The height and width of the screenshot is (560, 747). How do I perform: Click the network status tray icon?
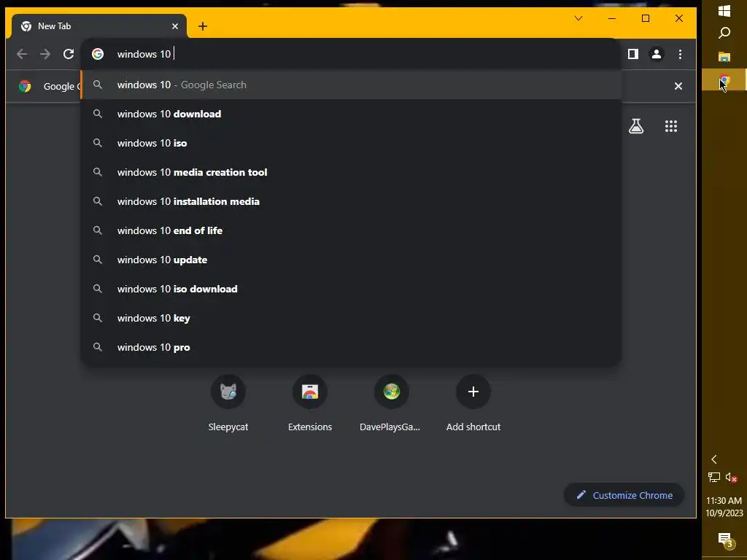click(x=713, y=477)
